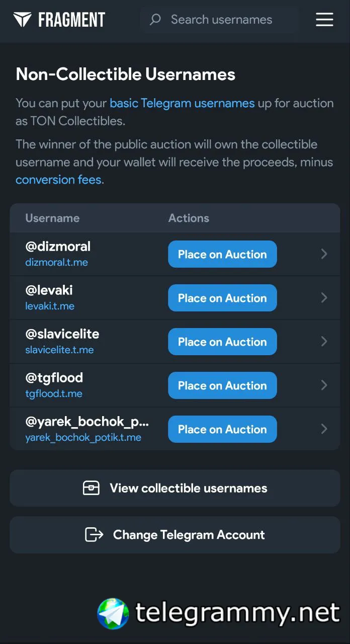
Task: Expand the @slavicelite row chevron
Action: click(x=324, y=342)
